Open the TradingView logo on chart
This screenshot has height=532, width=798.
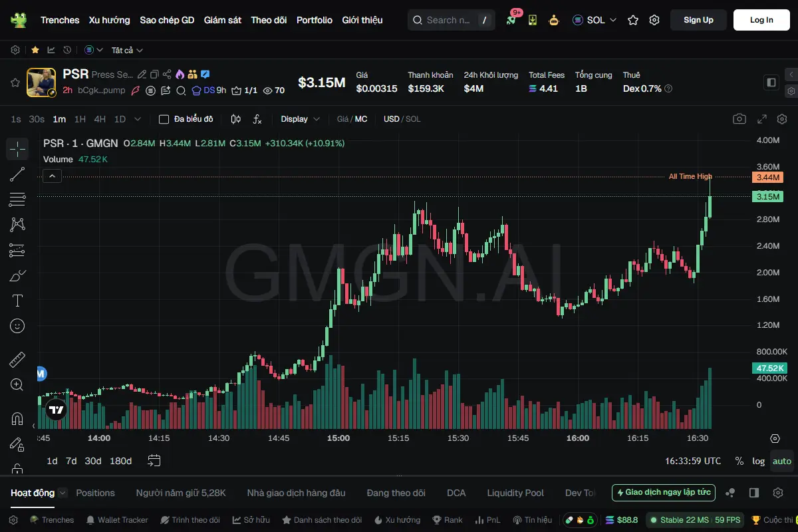pyautogui.click(x=57, y=410)
